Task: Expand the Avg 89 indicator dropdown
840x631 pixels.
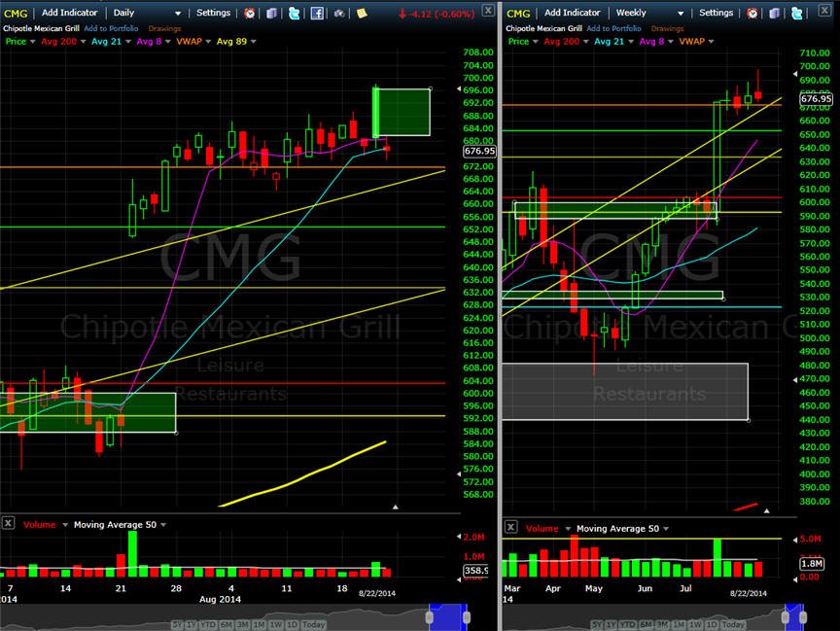Action: [x=236, y=41]
